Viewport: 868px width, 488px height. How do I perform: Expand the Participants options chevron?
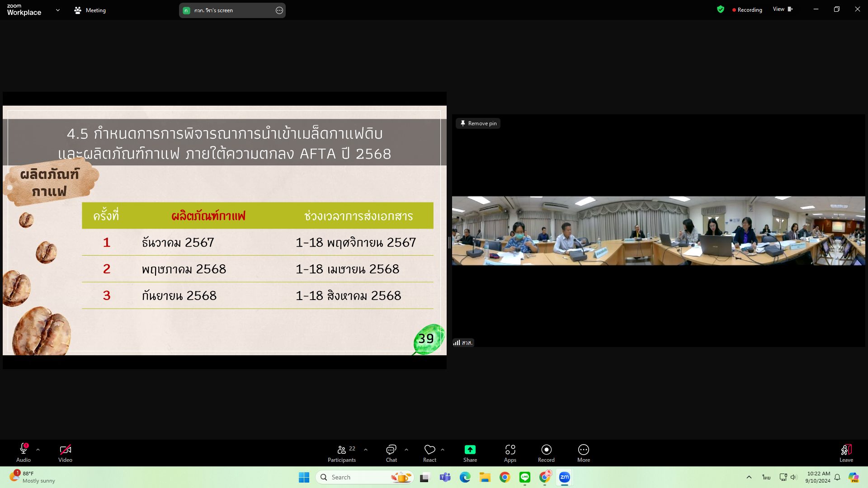pyautogui.click(x=366, y=450)
